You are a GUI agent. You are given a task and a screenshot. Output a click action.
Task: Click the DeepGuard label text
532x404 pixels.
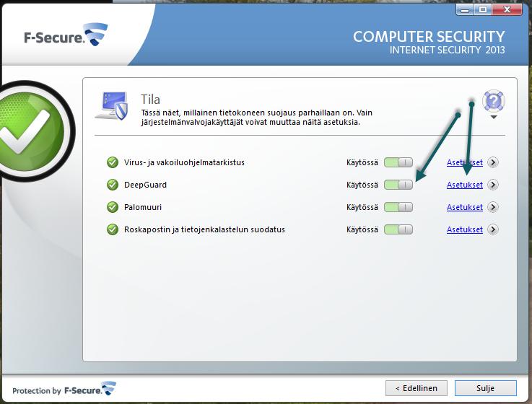pos(145,185)
